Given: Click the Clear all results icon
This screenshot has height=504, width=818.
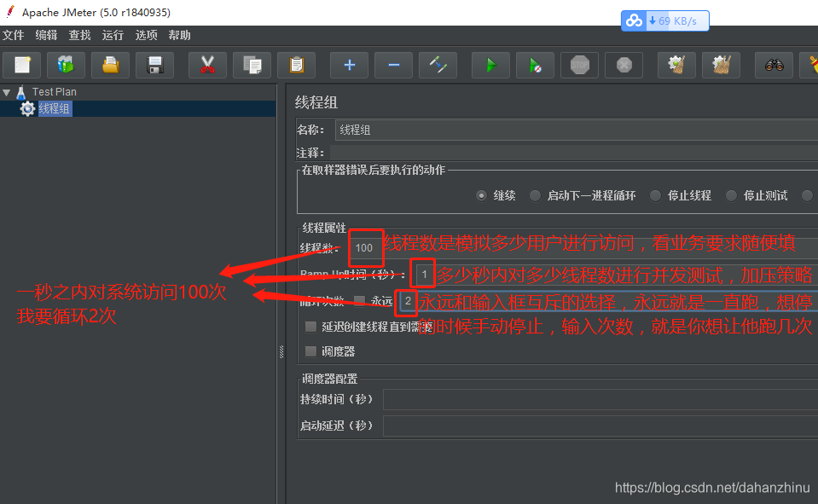Looking at the screenshot, I should coord(722,65).
